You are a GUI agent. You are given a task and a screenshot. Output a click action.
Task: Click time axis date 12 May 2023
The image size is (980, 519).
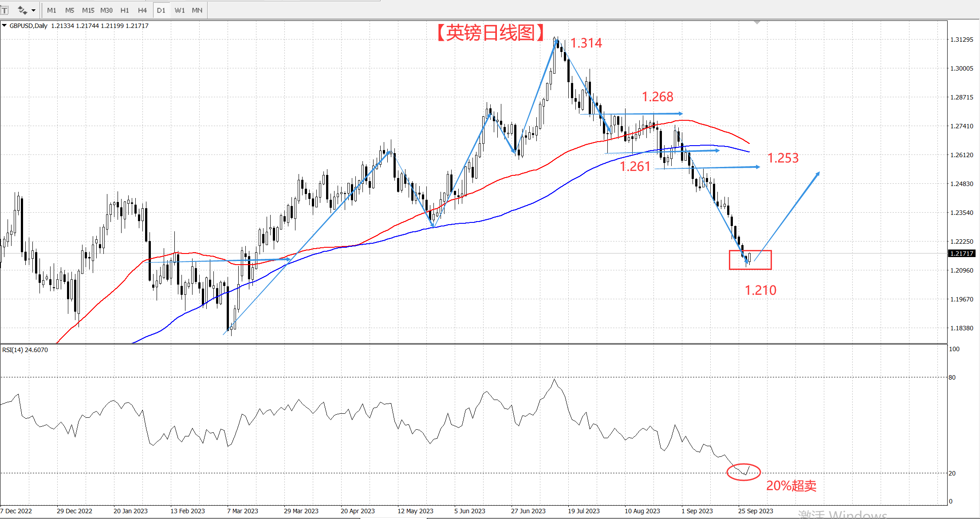pos(415,511)
